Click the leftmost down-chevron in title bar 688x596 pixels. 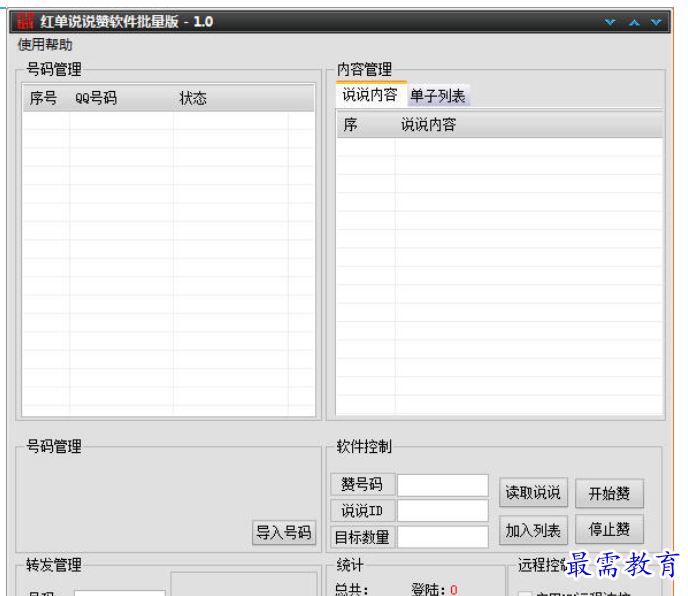[x=610, y=22]
